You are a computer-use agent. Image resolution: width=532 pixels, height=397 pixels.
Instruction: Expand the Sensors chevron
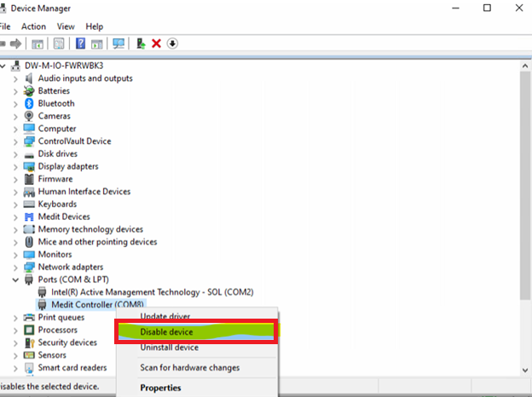tap(15, 355)
